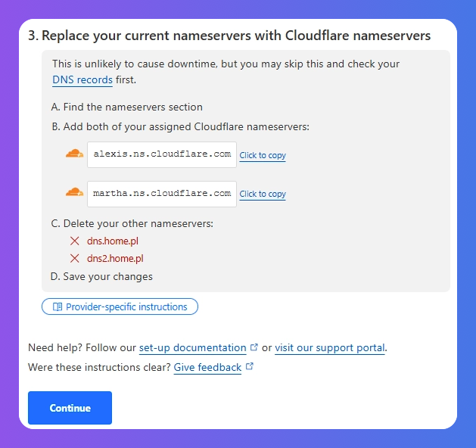Open the DNS records link
This screenshot has width=476, height=448.
point(82,79)
